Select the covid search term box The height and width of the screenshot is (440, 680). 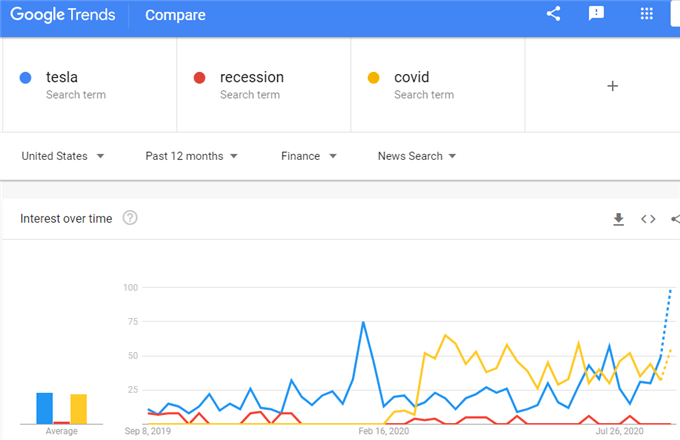point(438,85)
